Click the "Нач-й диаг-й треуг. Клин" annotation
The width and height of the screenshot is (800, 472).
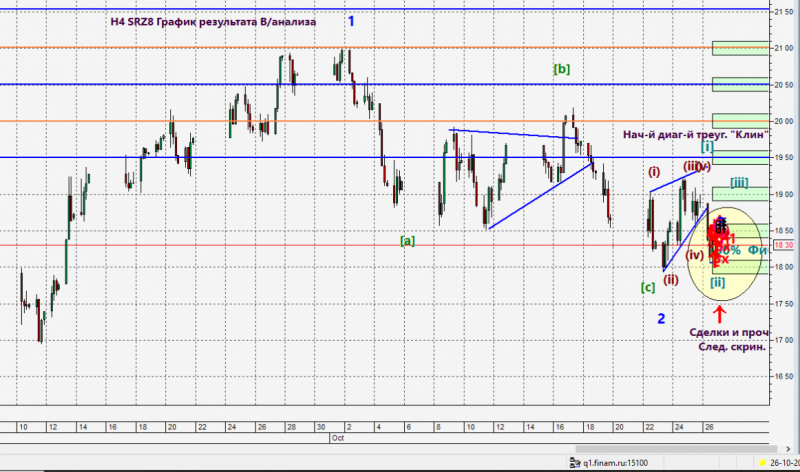click(696, 134)
